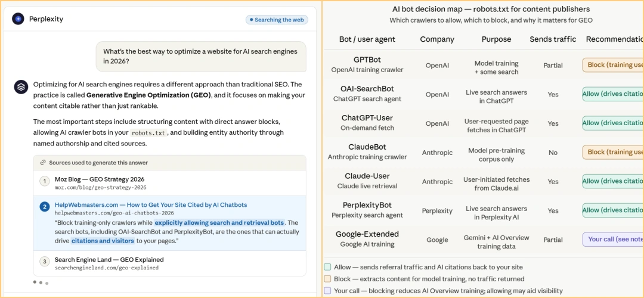Click the user question message bubble
Screen dimensions: 644x298
[202, 56]
